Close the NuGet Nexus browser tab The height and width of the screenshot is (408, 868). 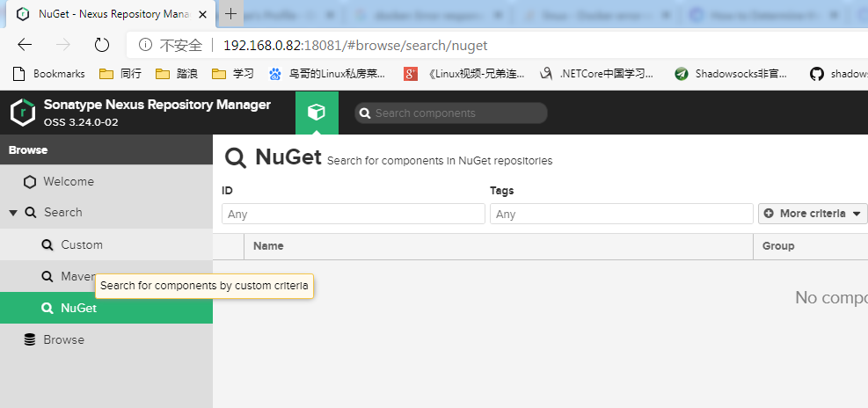203,14
